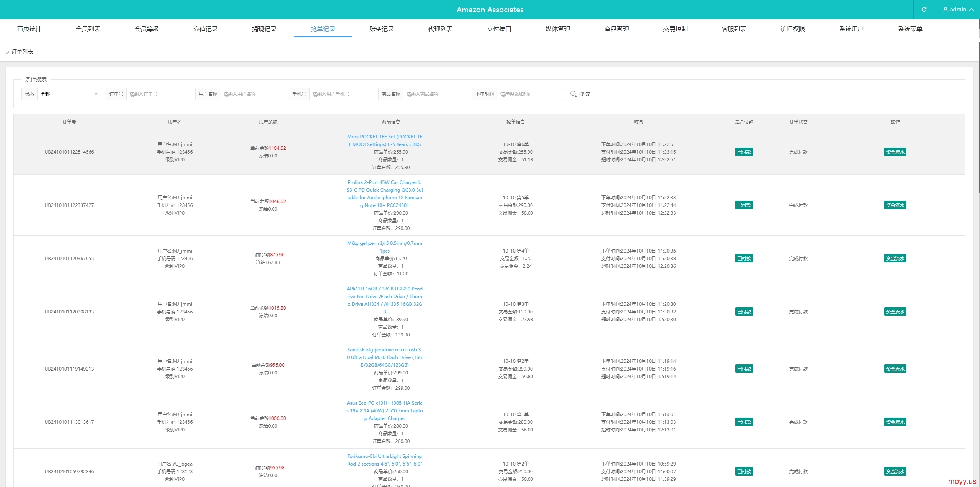The width and height of the screenshot is (980, 487).
Task: Click 资金流水 for order UB2410101059292846
Action: click(895, 471)
